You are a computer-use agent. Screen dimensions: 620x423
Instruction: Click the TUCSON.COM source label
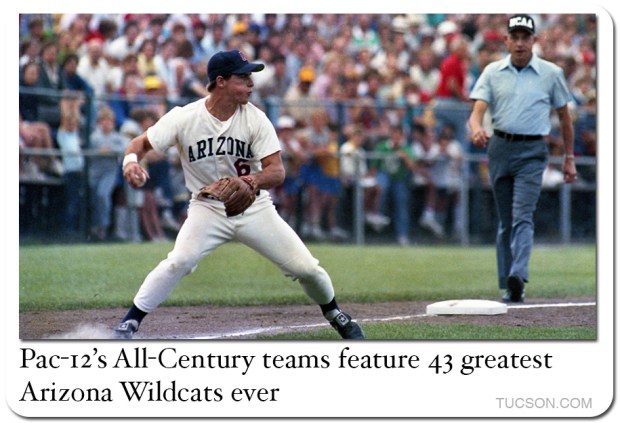tap(544, 403)
